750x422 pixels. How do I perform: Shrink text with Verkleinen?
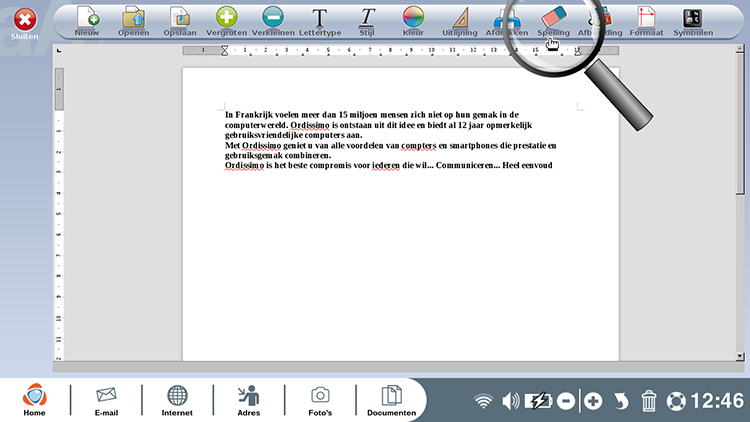273,21
